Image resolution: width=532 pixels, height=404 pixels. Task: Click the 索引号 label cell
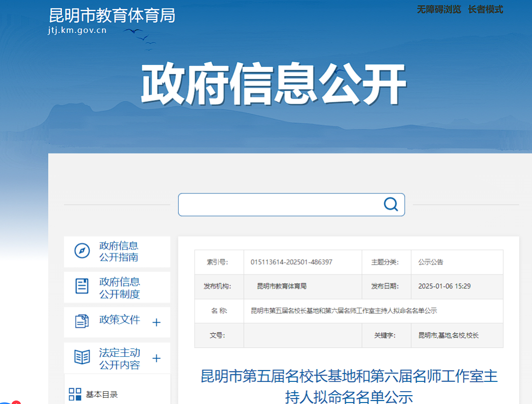point(219,262)
